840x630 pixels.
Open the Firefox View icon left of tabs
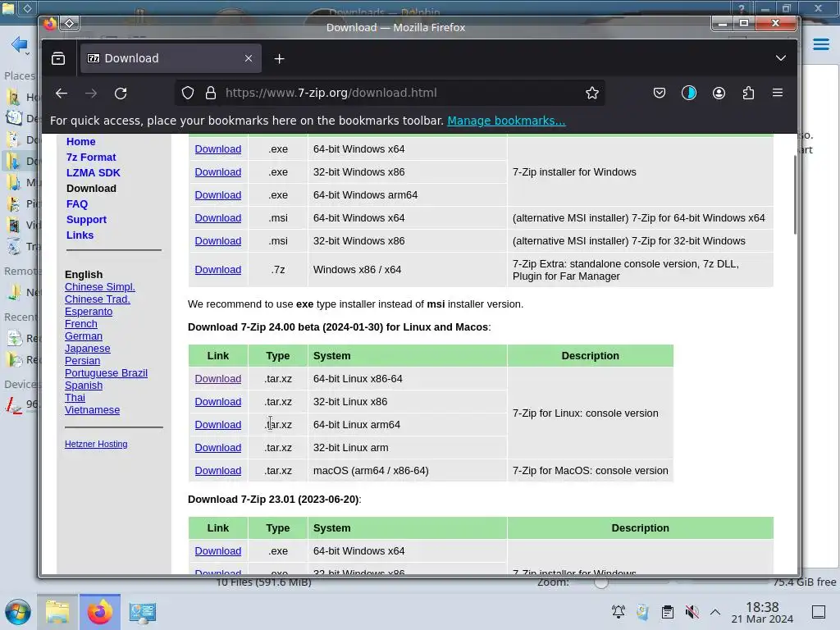[x=58, y=58]
